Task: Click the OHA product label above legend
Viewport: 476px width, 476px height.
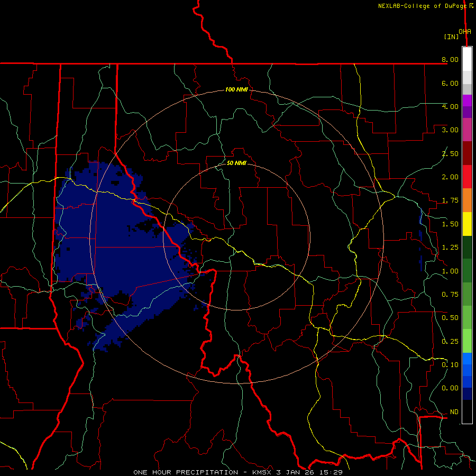Action: click(464, 32)
